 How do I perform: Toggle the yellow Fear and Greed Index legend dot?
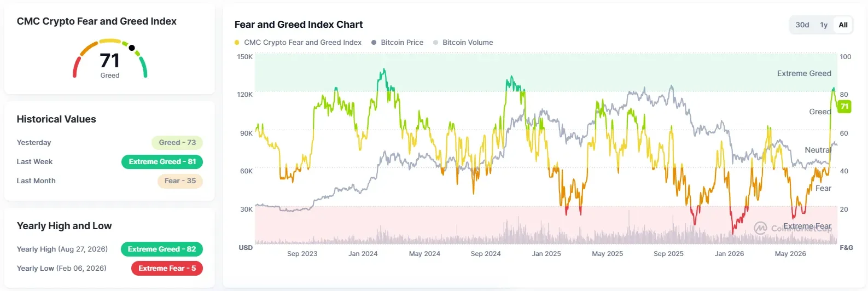(x=237, y=43)
